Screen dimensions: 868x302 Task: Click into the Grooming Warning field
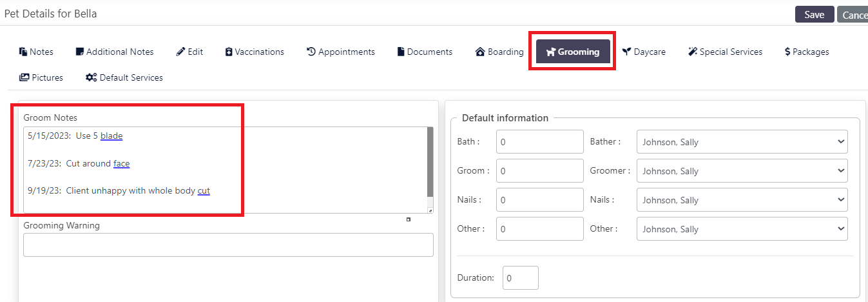point(228,245)
